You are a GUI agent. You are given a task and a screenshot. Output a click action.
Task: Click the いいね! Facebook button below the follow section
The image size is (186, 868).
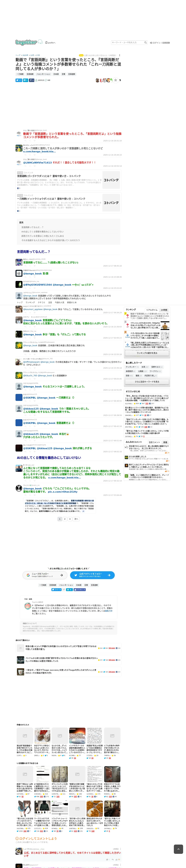[80, 590]
